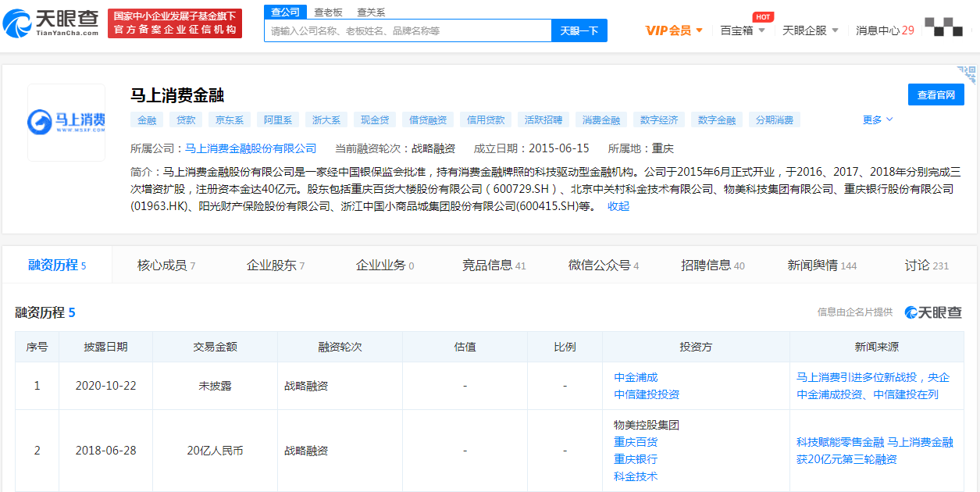Expand the 天眼企服 dropdown

(811, 30)
